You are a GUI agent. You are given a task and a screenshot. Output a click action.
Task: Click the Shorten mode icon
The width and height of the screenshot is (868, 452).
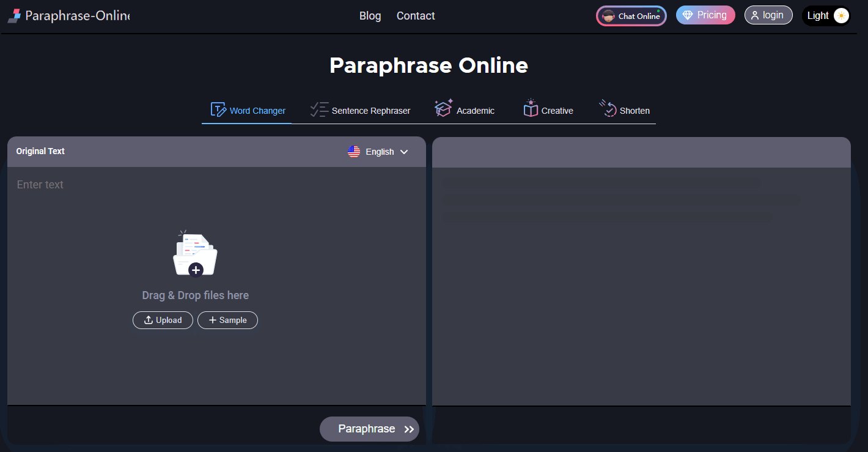point(608,108)
